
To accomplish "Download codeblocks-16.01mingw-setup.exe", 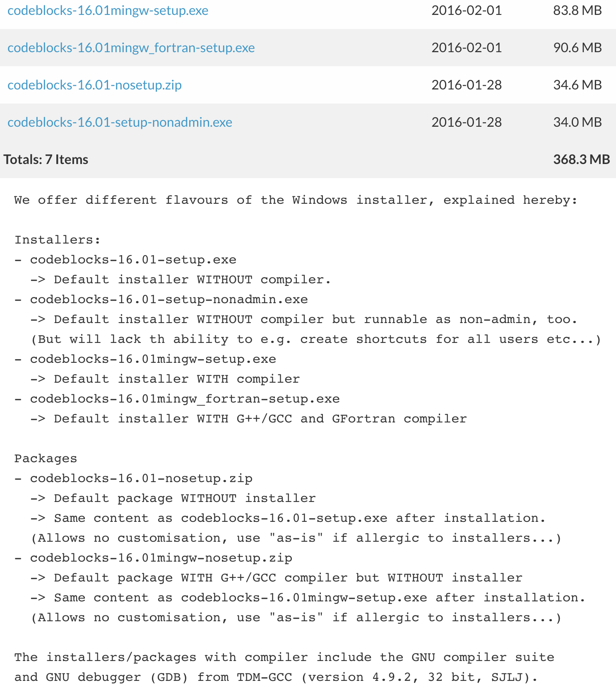I will tap(108, 11).
